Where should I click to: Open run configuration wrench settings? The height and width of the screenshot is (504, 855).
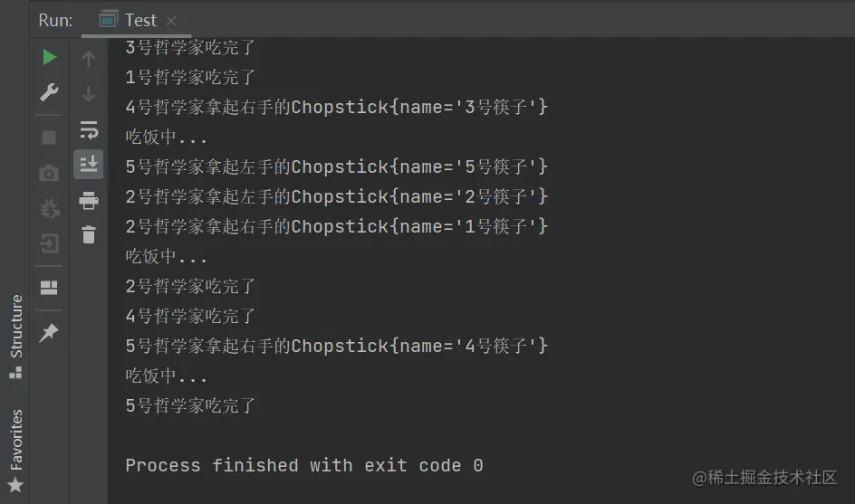click(50, 92)
